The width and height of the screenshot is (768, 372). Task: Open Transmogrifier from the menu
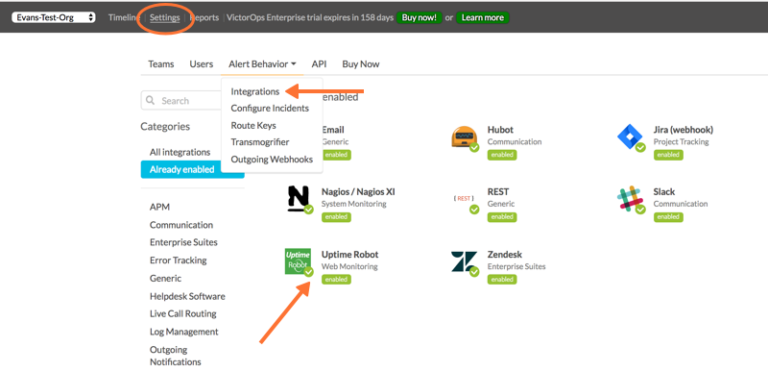tap(260, 142)
